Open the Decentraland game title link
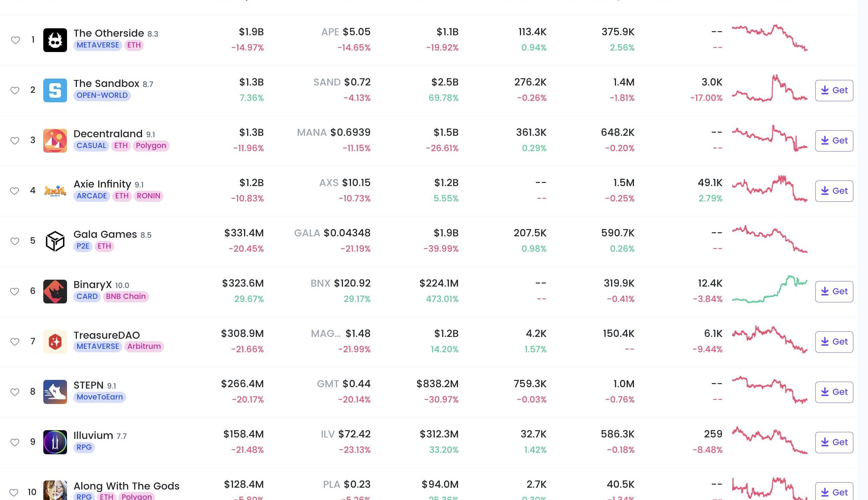The width and height of the screenshot is (868, 500). tap(108, 134)
